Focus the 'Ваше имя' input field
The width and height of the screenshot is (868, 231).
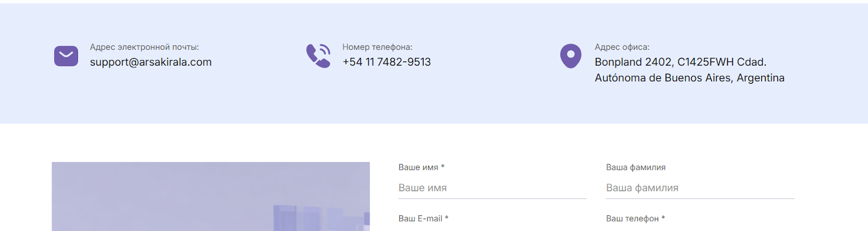[x=493, y=188]
